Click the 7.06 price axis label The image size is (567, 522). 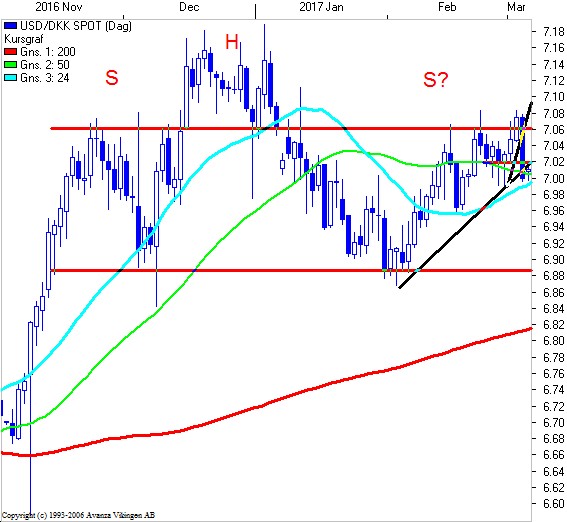553,130
